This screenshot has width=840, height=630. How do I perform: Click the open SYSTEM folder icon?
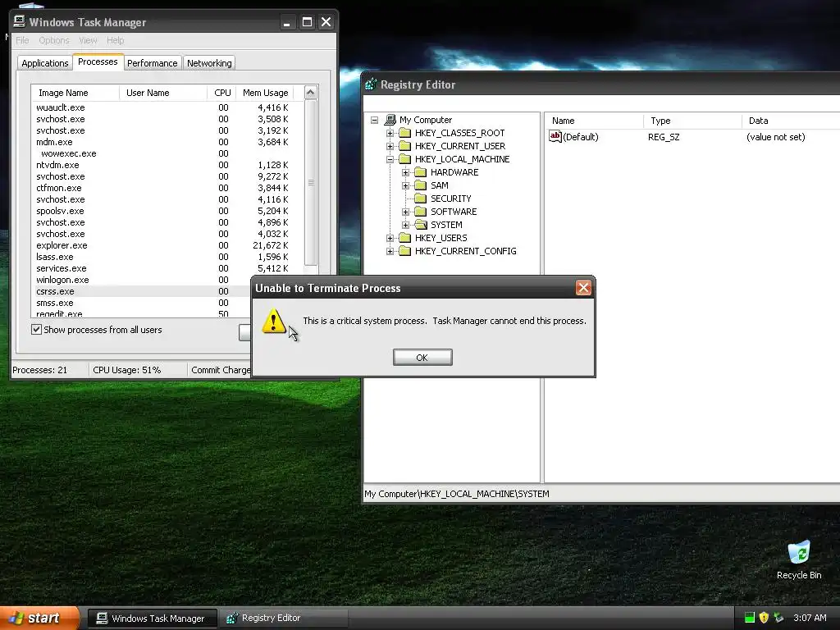(421, 225)
